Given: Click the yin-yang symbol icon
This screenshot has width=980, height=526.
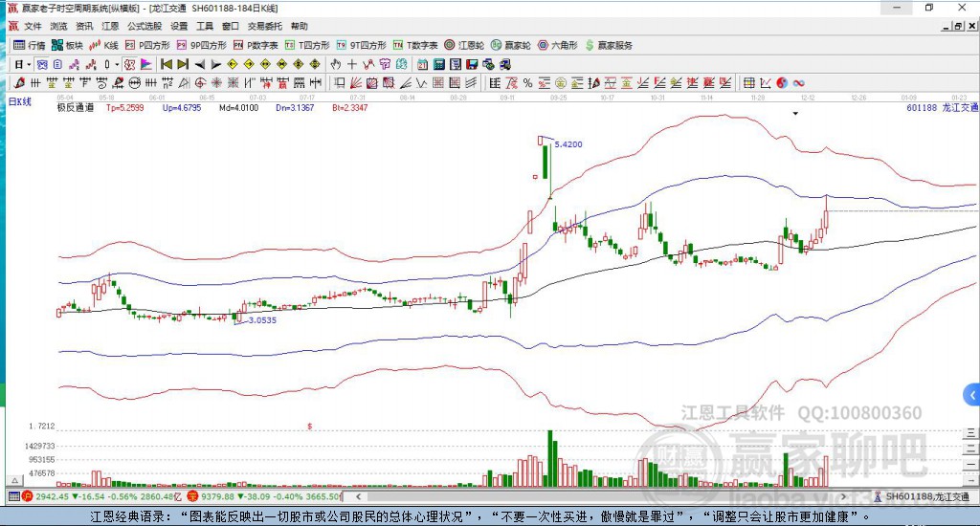Looking at the screenshot, I should [782, 83].
